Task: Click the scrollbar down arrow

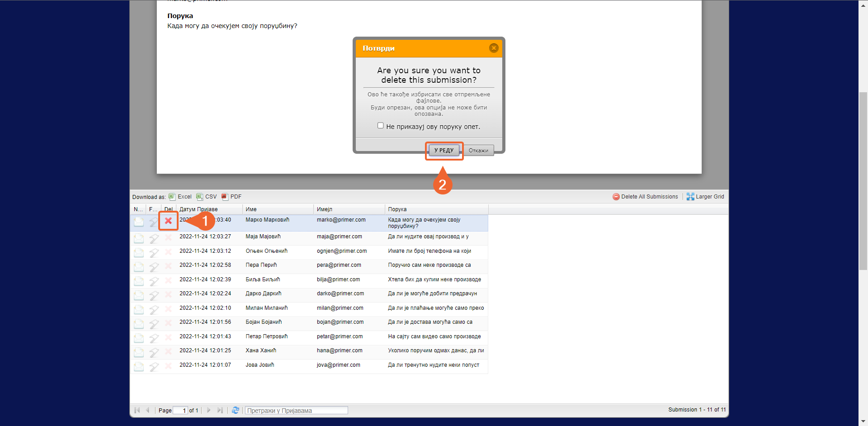Action: click(x=863, y=422)
